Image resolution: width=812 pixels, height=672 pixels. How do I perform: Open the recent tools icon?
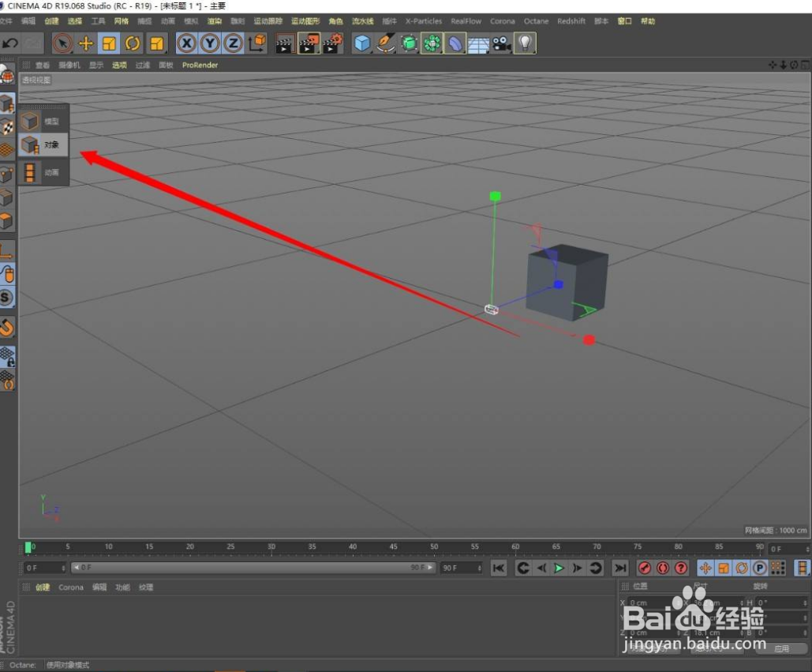coord(156,43)
